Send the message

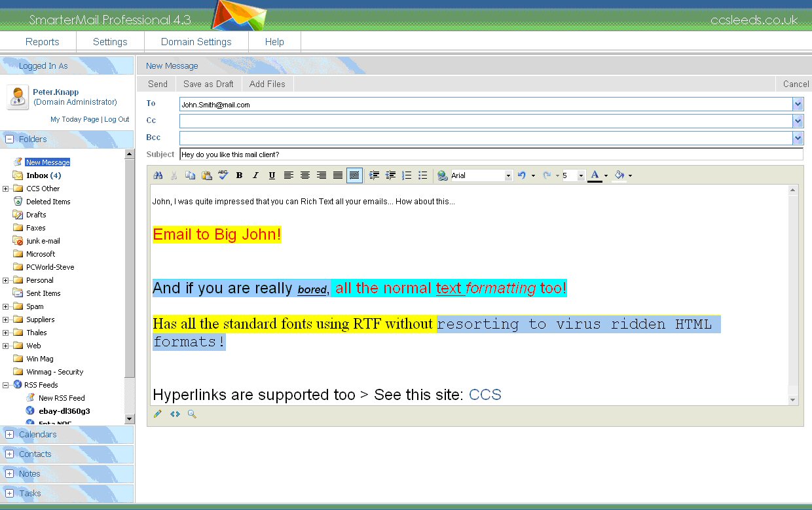158,84
